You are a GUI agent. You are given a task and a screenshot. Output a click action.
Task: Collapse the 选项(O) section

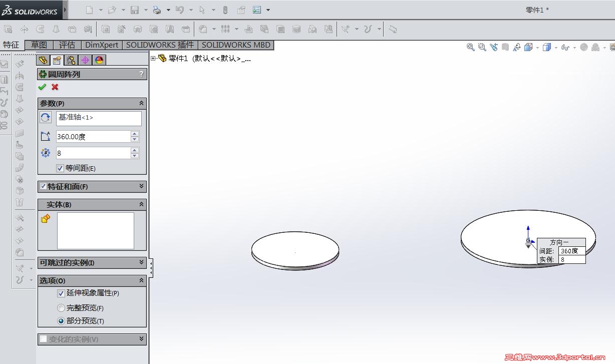(x=142, y=280)
